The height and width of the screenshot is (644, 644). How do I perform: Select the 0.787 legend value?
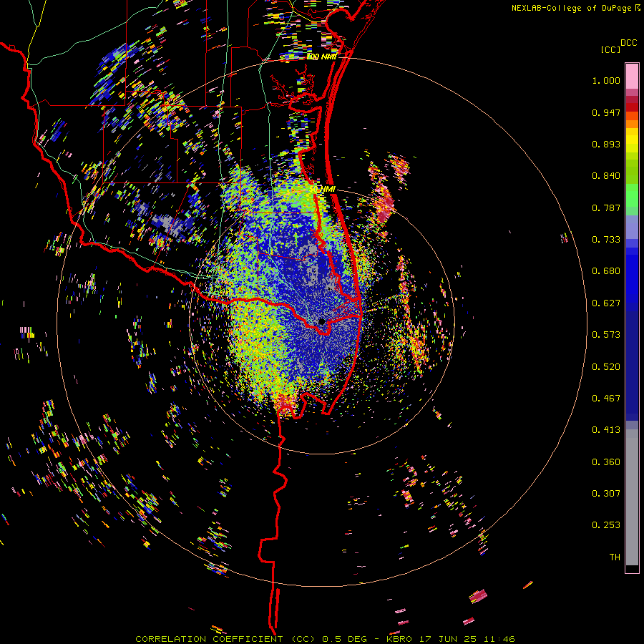[606, 208]
